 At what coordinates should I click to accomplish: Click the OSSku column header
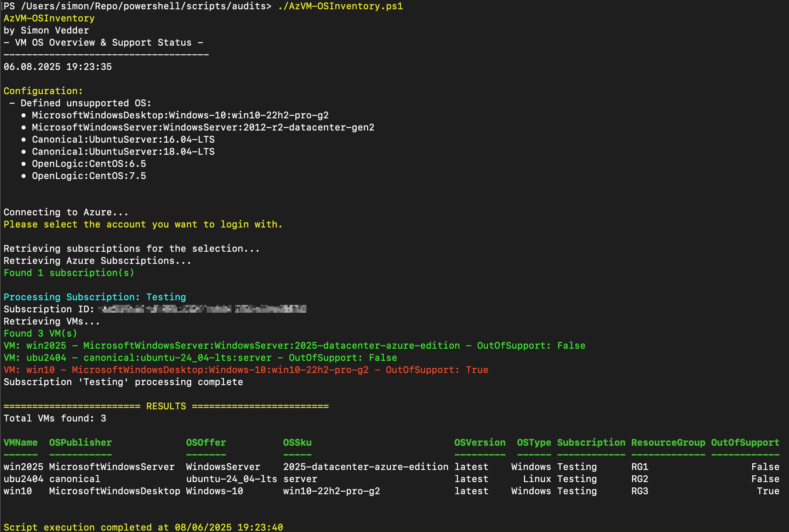[x=297, y=443]
